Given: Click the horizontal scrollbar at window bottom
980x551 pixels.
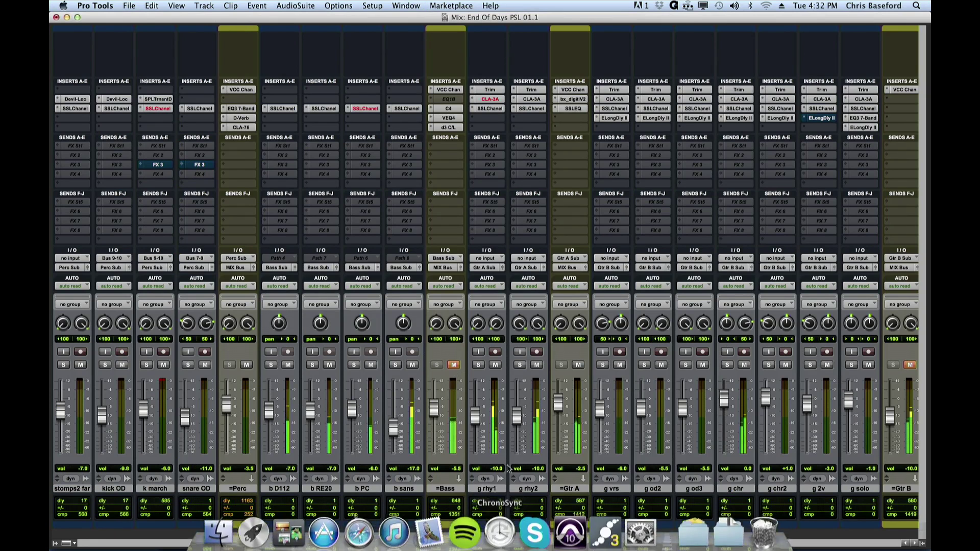Looking at the screenshot, I should click(x=490, y=543).
